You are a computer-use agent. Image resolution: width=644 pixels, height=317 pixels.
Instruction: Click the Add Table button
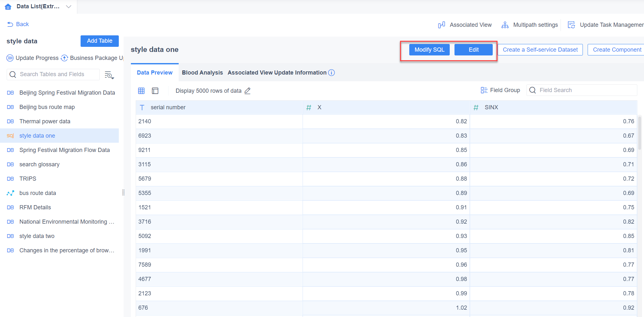click(100, 41)
